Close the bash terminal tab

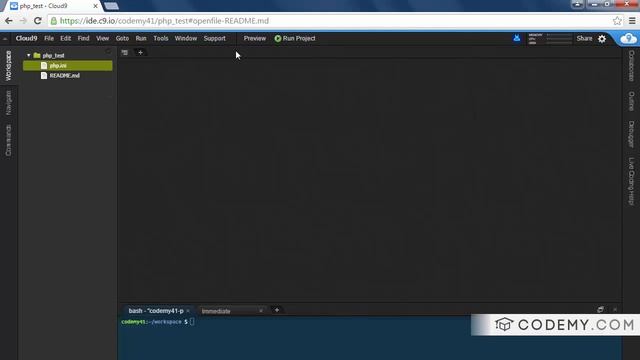click(x=188, y=311)
